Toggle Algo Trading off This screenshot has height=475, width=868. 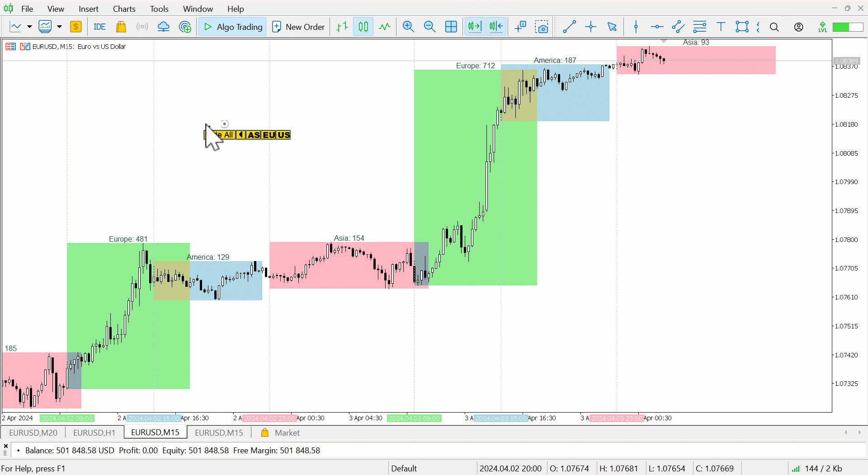pyautogui.click(x=232, y=26)
